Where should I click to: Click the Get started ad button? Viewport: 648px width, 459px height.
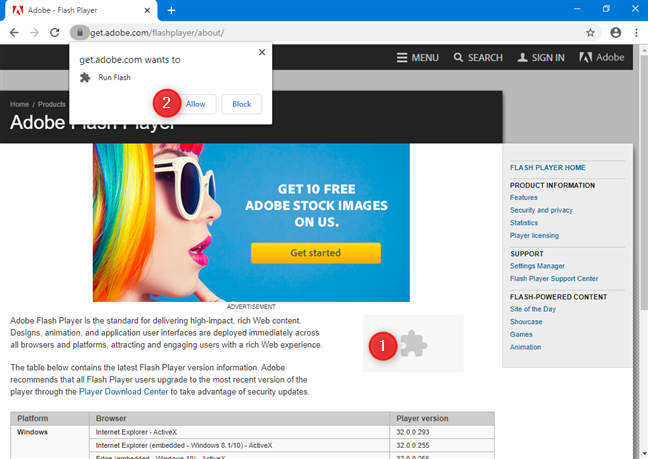pyautogui.click(x=316, y=253)
